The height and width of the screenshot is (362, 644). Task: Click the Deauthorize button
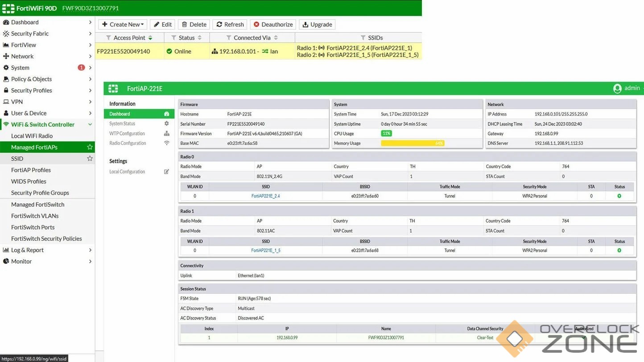click(273, 25)
